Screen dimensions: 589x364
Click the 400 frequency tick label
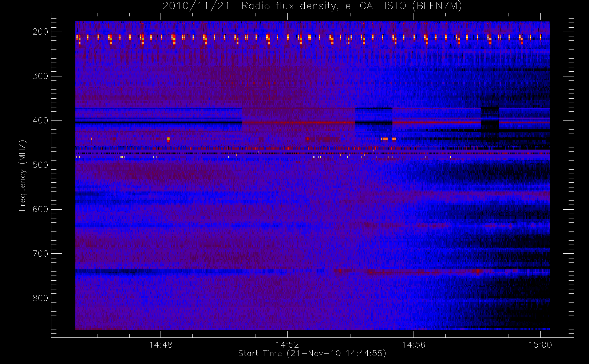click(x=40, y=120)
